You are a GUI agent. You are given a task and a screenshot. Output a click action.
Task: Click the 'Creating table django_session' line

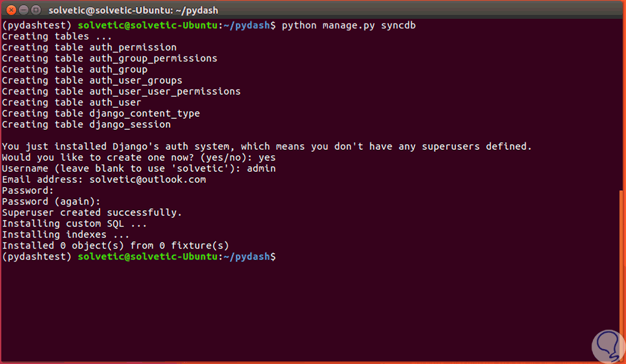[x=86, y=125]
